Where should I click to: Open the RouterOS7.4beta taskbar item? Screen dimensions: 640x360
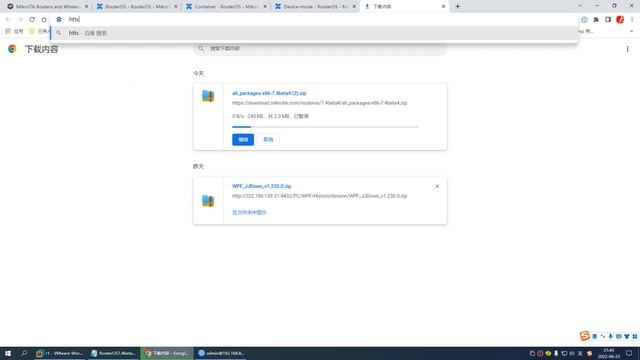tap(113, 353)
